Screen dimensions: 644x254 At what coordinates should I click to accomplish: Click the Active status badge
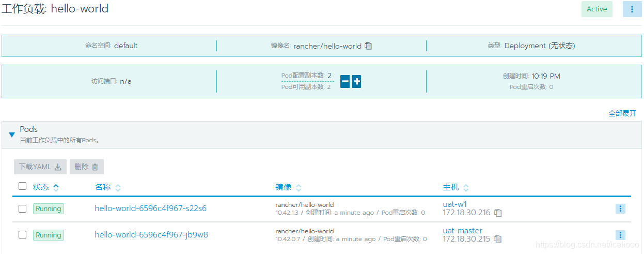(597, 9)
